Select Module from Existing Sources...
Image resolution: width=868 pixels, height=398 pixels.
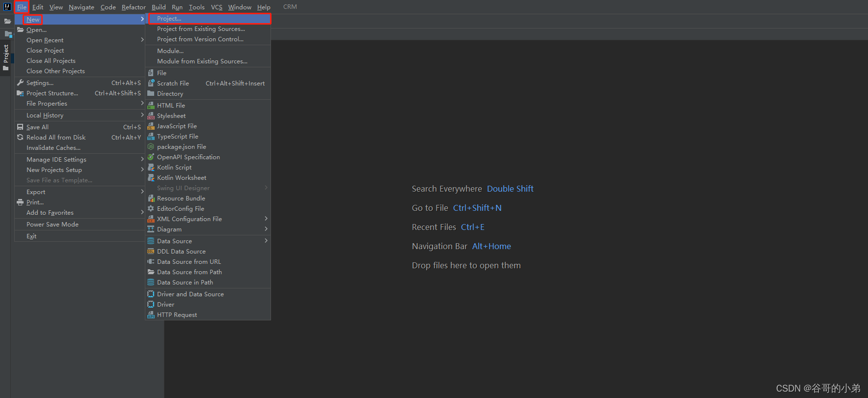[208, 61]
